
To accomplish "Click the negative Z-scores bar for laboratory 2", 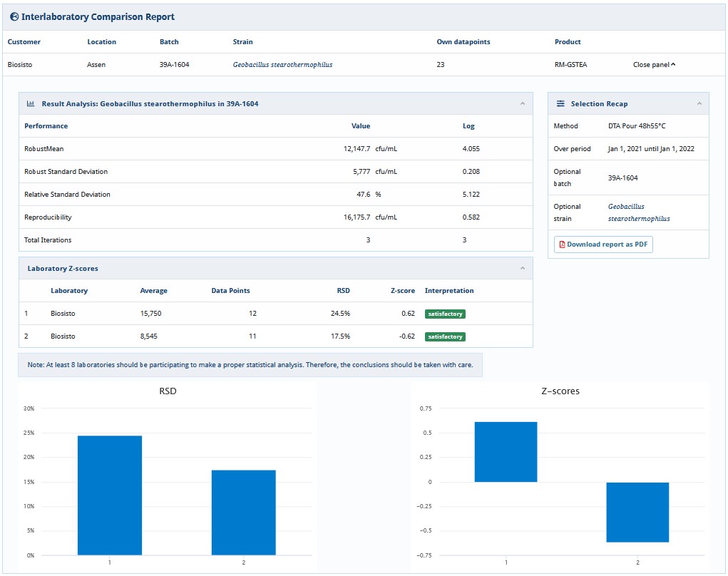I will coord(637,512).
